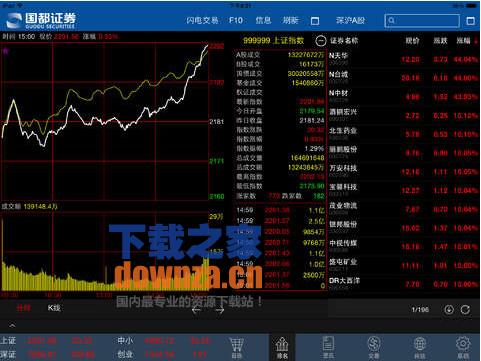Click window layout icon beside 刷新
481x361 pixels.
point(315,21)
